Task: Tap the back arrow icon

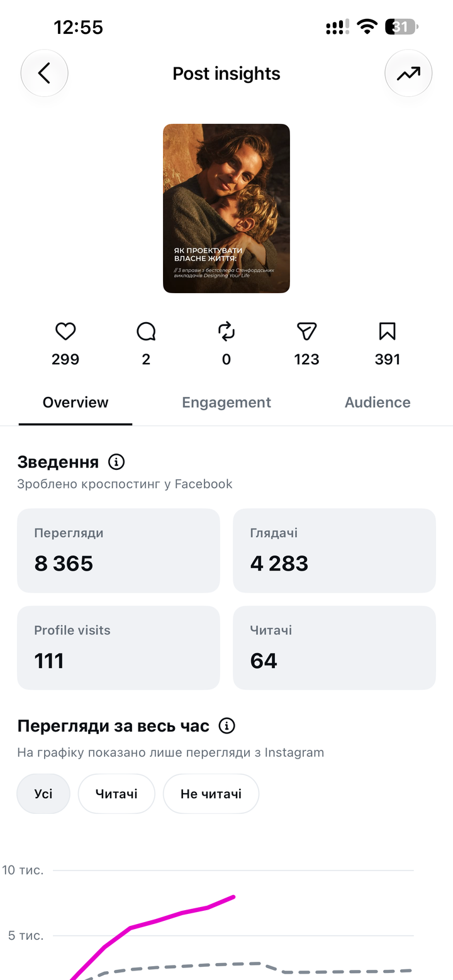Action: click(x=44, y=74)
